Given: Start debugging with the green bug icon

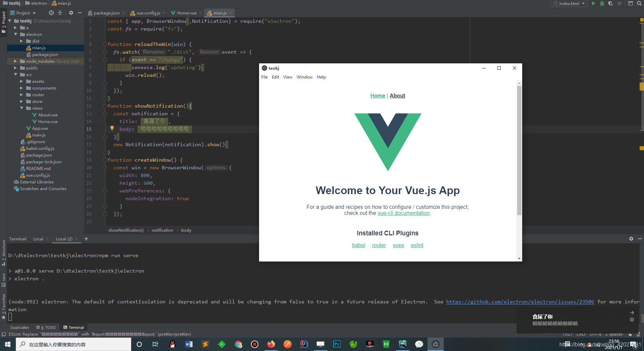Looking at the screenshot, I should point(602,3).
